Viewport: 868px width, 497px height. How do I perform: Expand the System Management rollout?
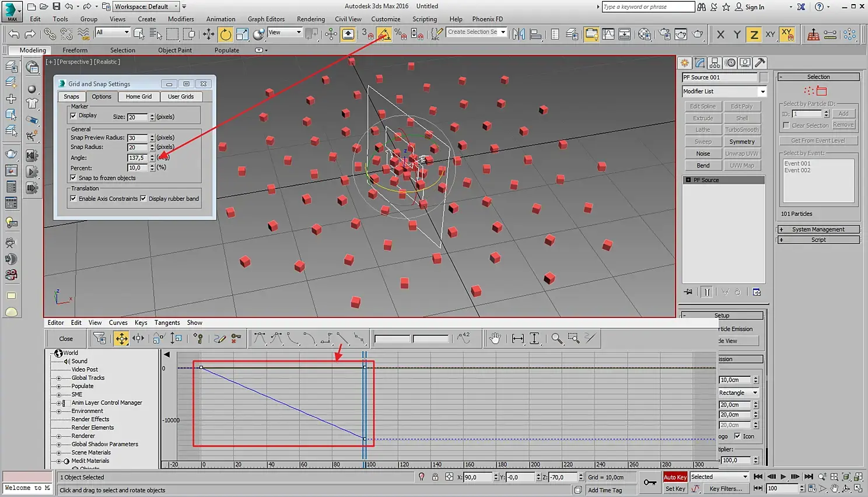(818, 229)
